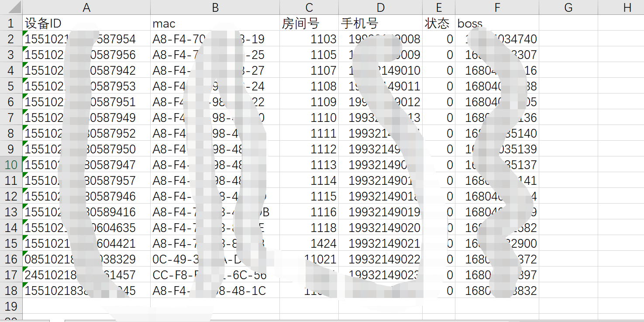Click the 设备ID header cell

86,23
